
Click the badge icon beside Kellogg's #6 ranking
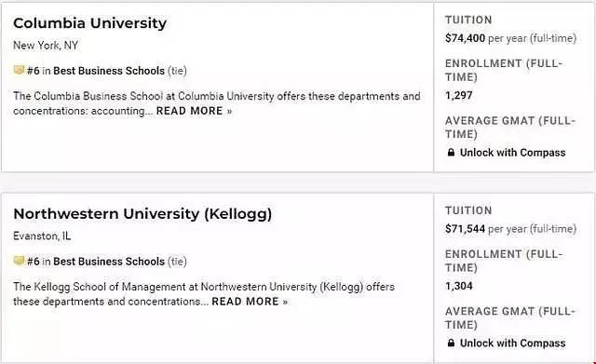[19, 261]
